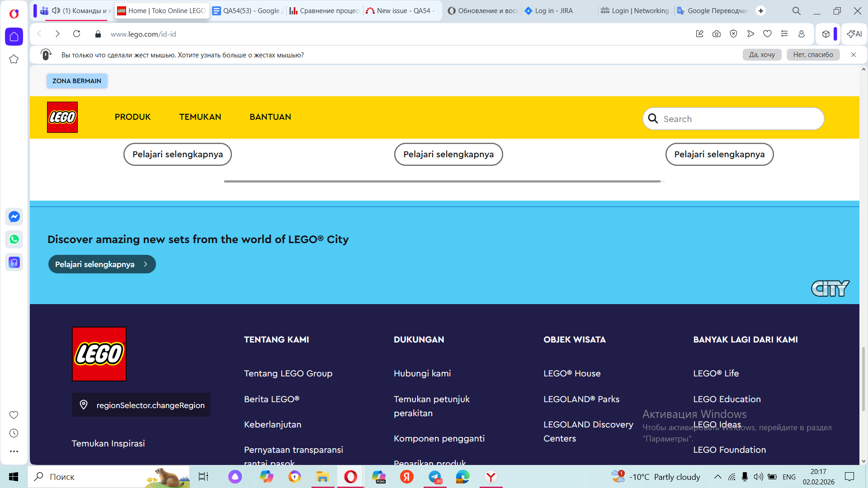Click the heart bookmark icon in address bar
The height and width of the screenshot is (488, 868).
point(767,34)
